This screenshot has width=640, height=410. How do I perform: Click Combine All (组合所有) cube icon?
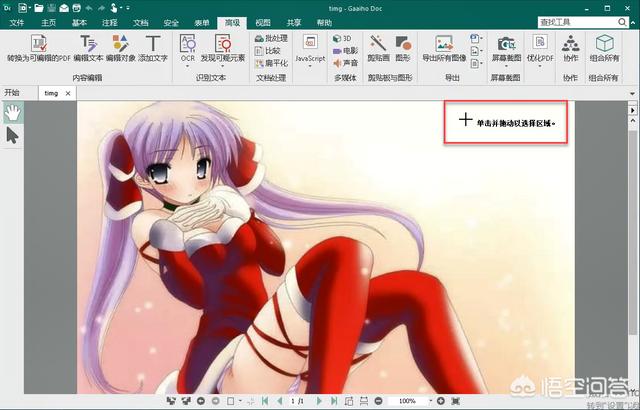pyautogui.click(x=604, y=43)
